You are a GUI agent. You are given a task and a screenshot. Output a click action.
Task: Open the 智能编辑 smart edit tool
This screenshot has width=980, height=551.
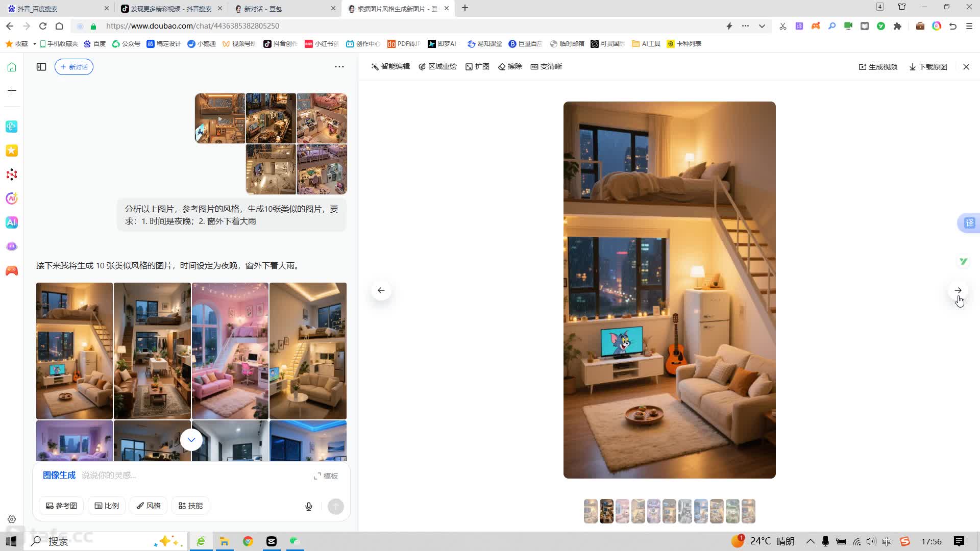pyautogui.click(x=391, y=66)
